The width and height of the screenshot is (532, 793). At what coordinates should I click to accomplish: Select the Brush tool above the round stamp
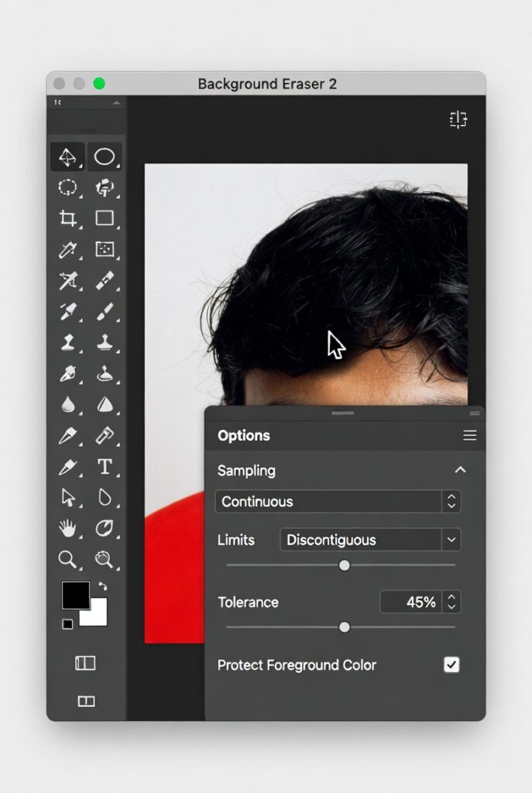pos(105,312)
